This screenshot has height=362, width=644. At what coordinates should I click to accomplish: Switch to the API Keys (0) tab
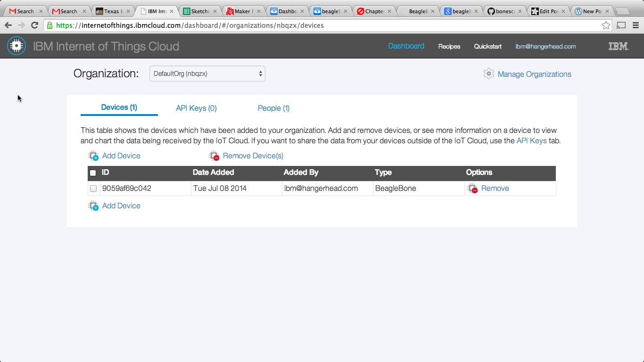tap(196, 108)
